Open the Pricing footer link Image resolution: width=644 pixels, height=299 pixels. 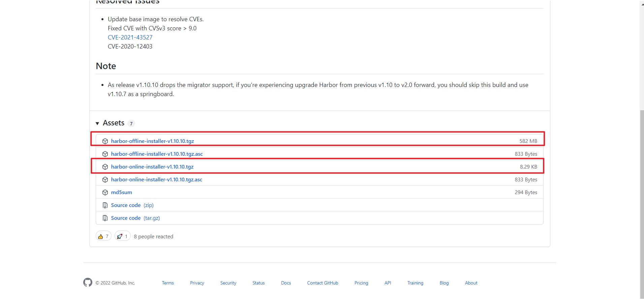[x=361, y=283]
